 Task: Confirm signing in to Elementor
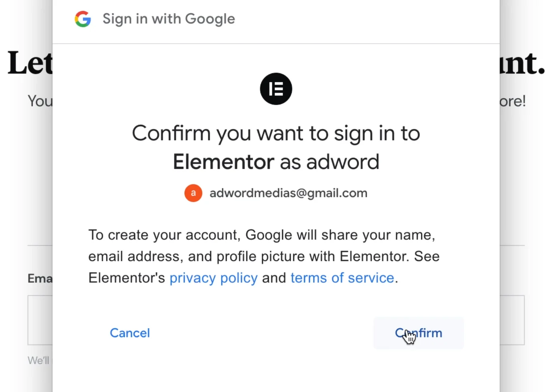click(418, 333)
